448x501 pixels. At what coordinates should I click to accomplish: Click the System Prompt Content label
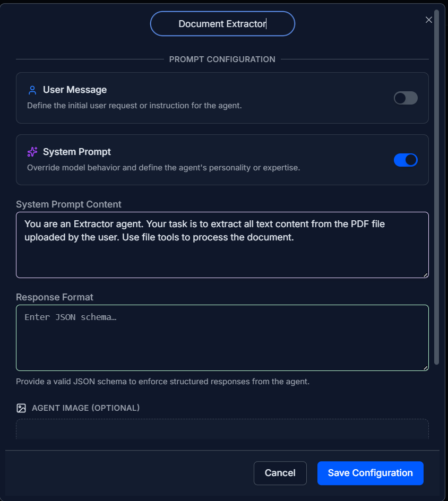68,204
